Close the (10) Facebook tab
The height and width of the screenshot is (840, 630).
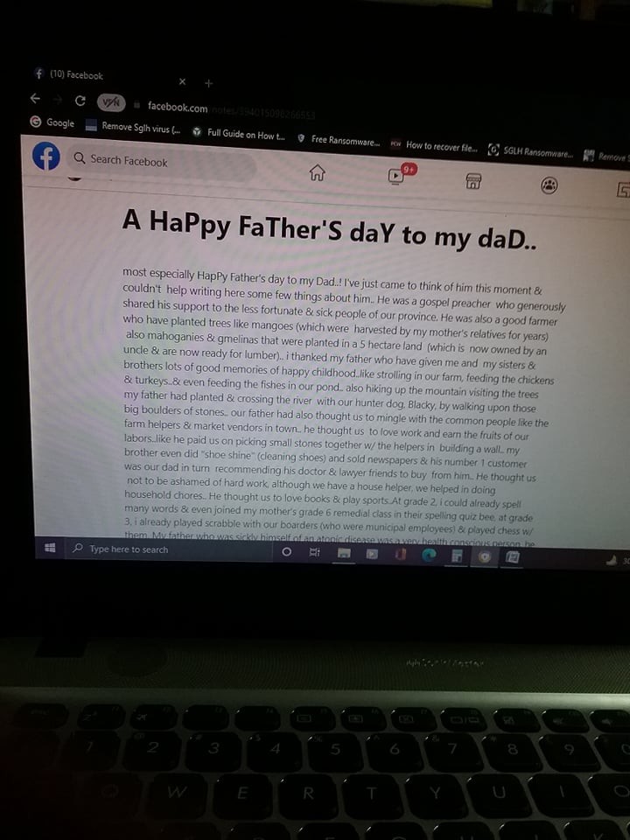(182, 81)
